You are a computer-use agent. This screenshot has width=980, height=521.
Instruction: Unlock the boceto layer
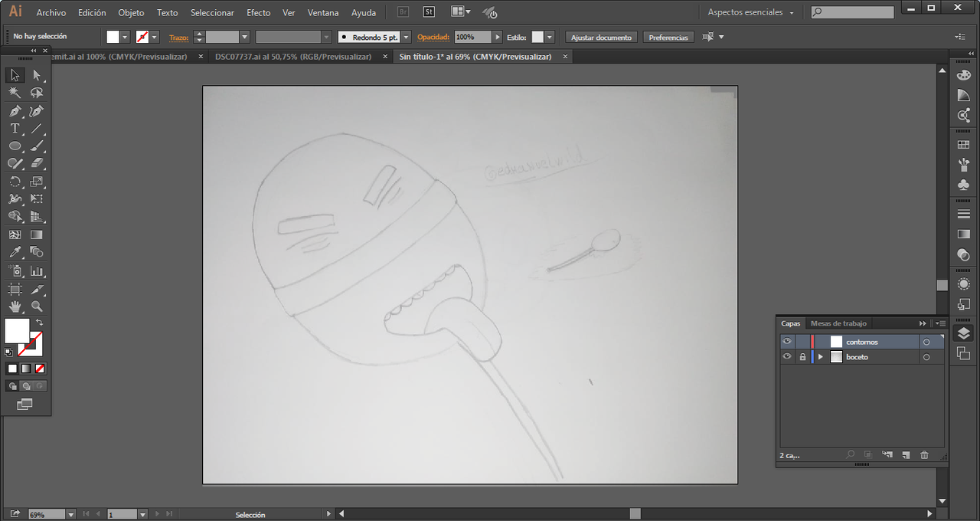(x=802, y=357)
